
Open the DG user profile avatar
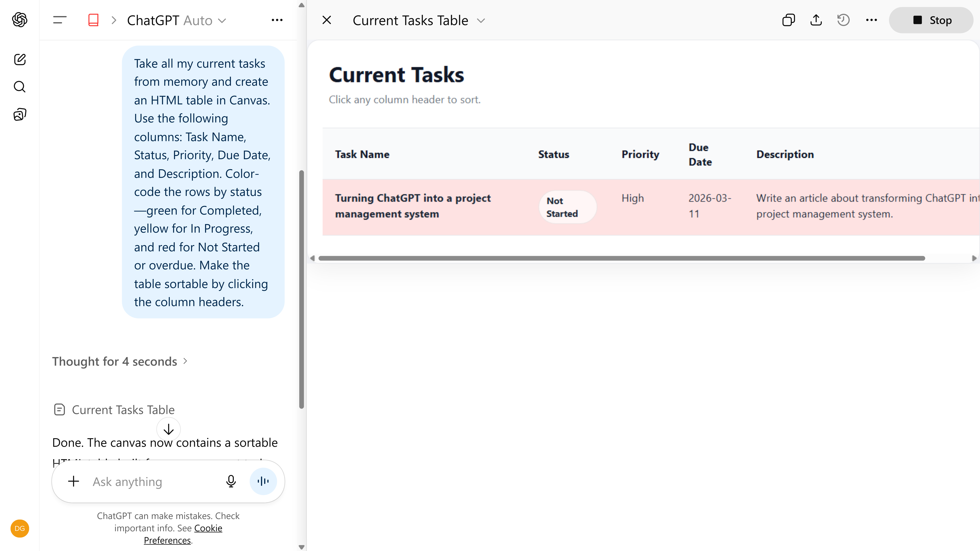pos(20,529)
